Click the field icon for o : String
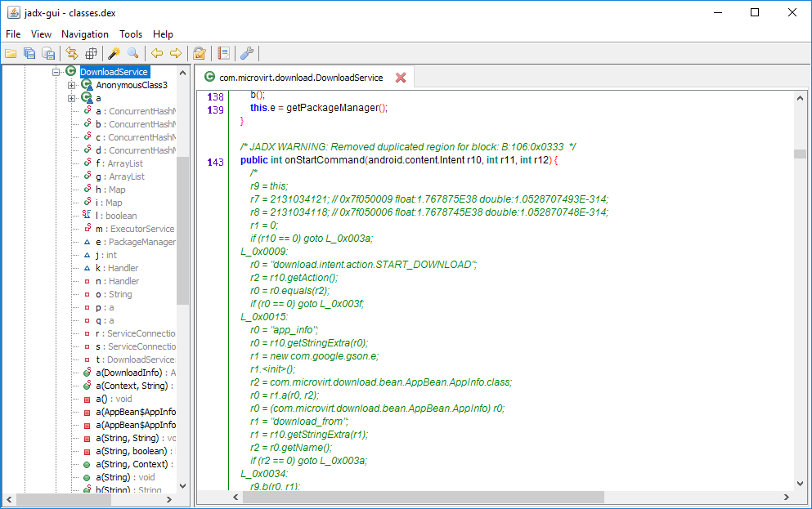This screenshot has width=812, height=509. coord(87,294)
